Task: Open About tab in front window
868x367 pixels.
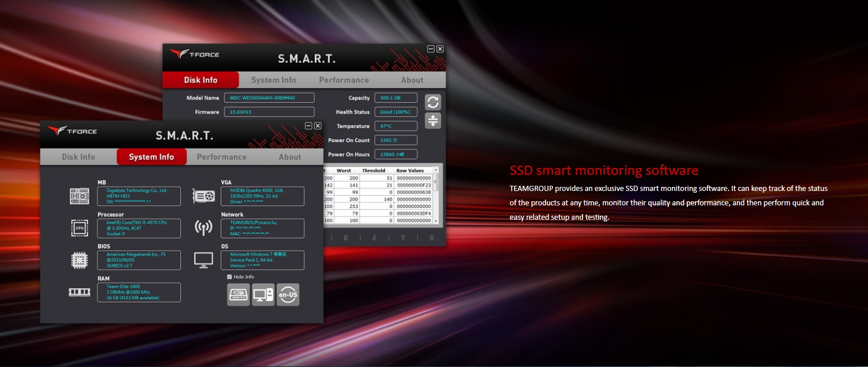Action: click(290, 156)
